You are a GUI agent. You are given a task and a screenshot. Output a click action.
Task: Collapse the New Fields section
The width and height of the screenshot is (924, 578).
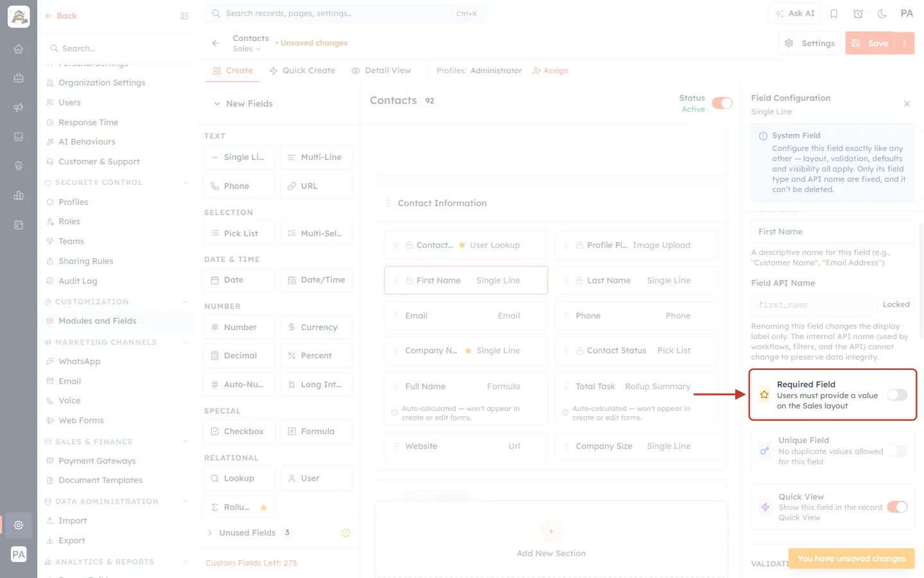click(x=217, y=103)
